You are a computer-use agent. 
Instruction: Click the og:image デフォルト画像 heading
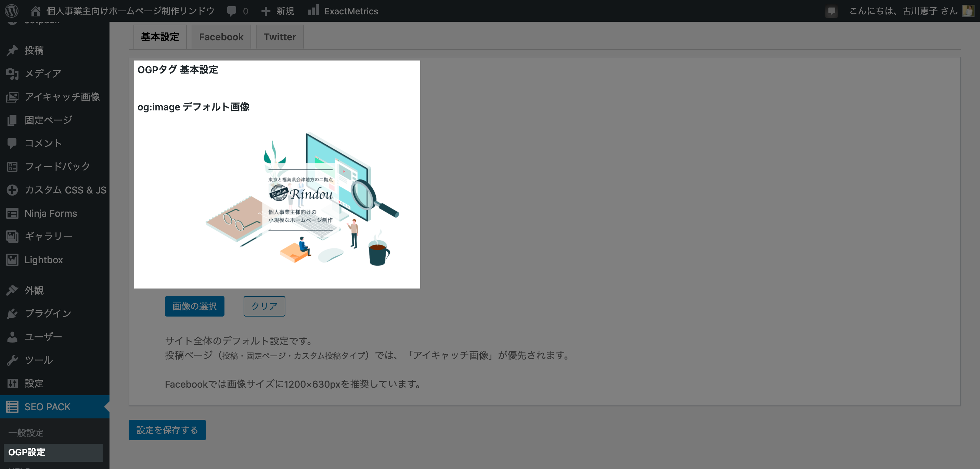(x=193, y=107)
